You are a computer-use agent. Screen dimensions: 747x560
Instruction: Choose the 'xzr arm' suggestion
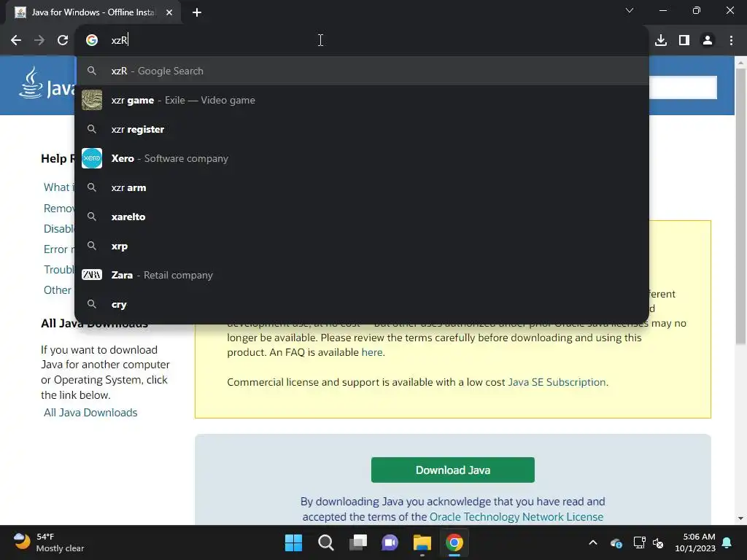pyautogui.click(x=362, y=187)
